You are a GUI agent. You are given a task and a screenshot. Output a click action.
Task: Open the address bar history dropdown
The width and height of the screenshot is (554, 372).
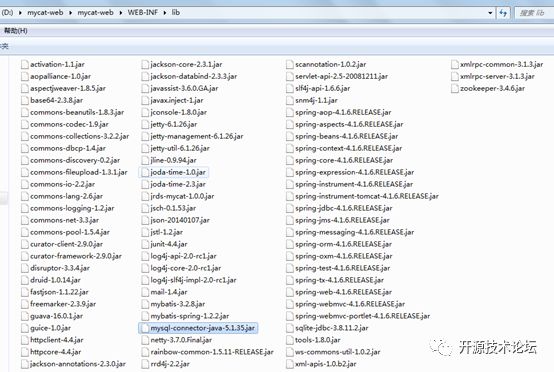(490, 13)
